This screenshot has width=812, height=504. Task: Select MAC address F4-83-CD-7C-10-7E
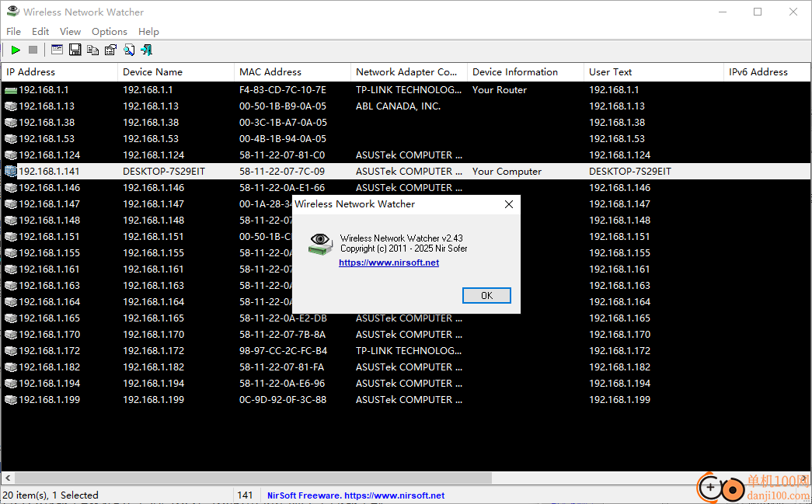(283, 90)
